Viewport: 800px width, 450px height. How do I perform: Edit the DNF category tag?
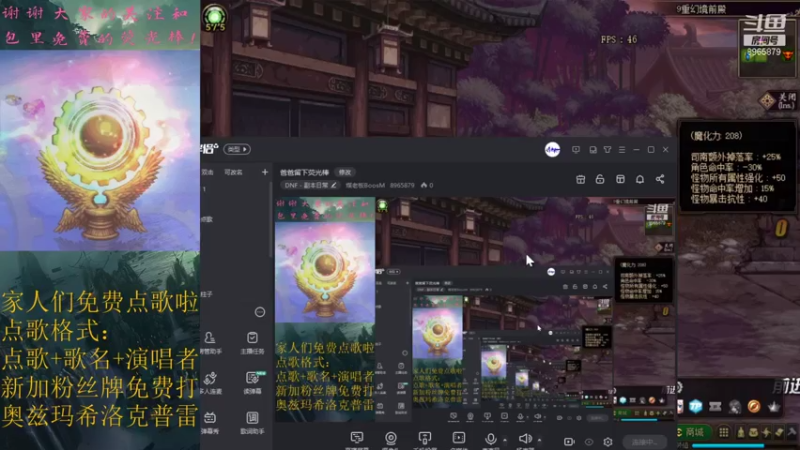pos(310,185)
